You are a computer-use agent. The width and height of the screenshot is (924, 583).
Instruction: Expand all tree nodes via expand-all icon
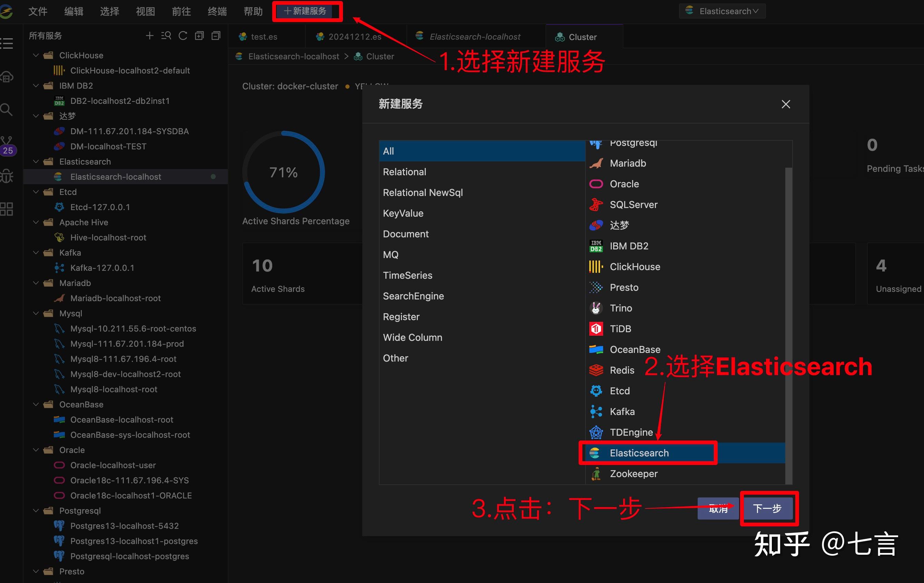199,36
